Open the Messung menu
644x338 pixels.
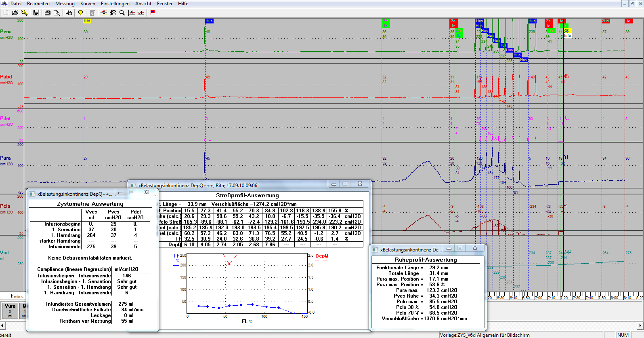(x=65, y=4)
